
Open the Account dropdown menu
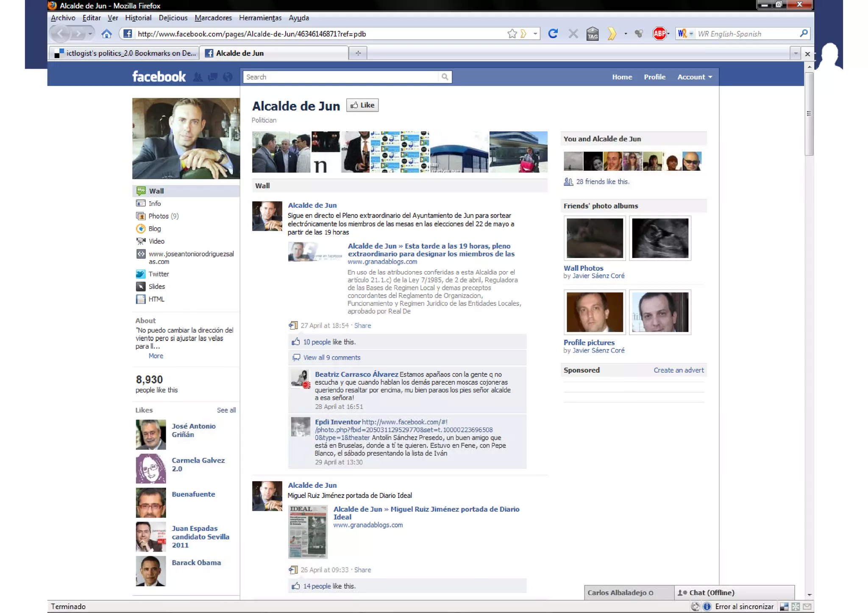tap(695, 77)
